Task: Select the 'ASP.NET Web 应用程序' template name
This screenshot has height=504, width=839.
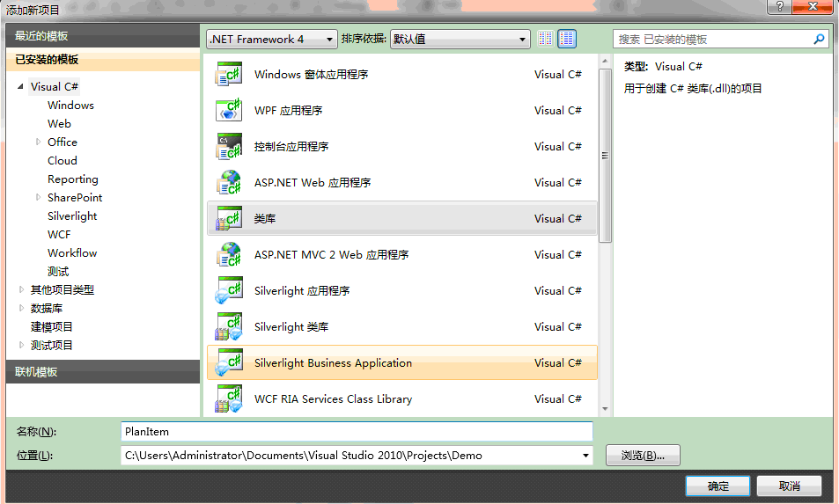Action: tap(313, 183)
